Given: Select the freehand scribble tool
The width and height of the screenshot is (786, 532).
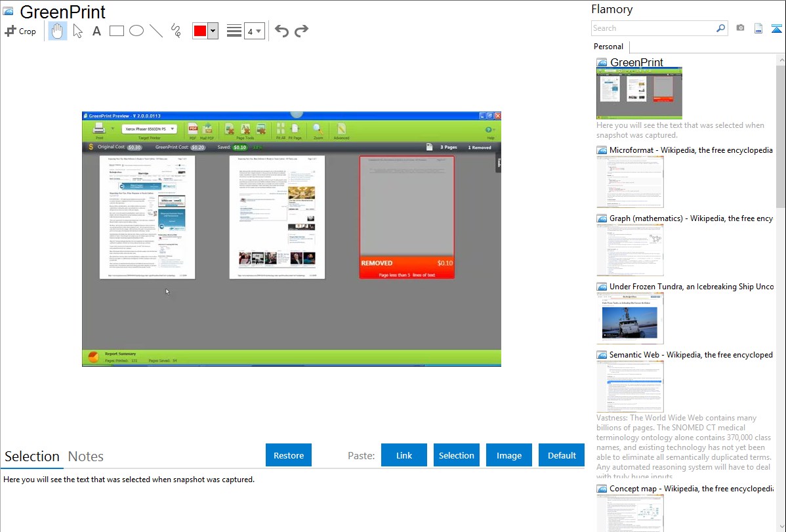Looking at the screenshot, I should click(176, 31).
